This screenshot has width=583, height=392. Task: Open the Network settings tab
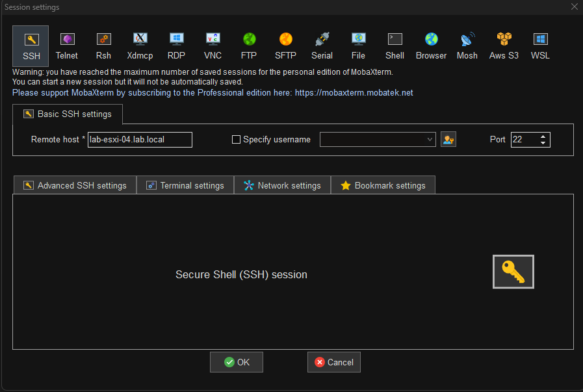282,185
